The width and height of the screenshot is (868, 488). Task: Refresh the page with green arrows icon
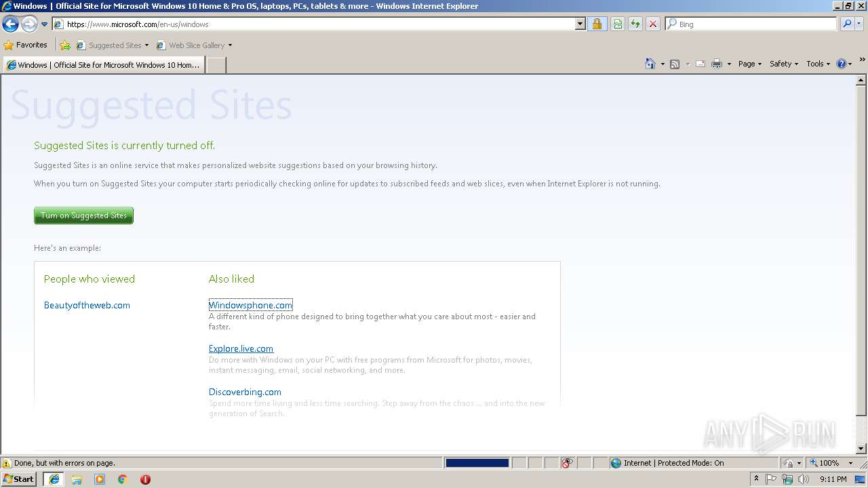(635, 24)
